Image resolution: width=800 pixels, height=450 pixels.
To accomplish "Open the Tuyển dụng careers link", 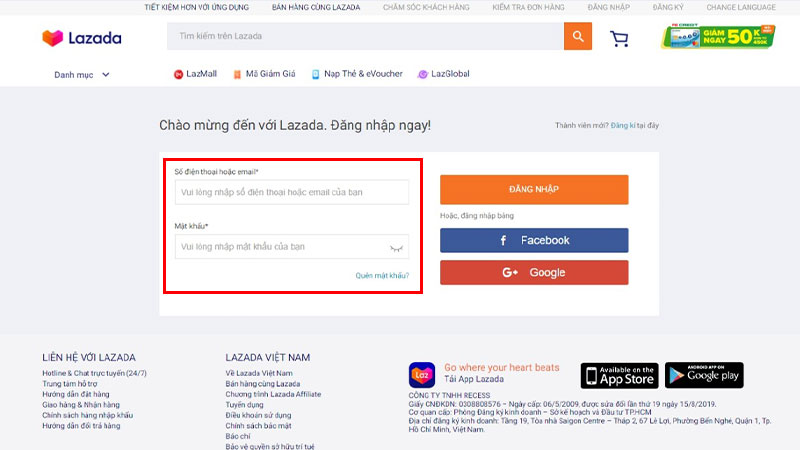I will 244,405.
